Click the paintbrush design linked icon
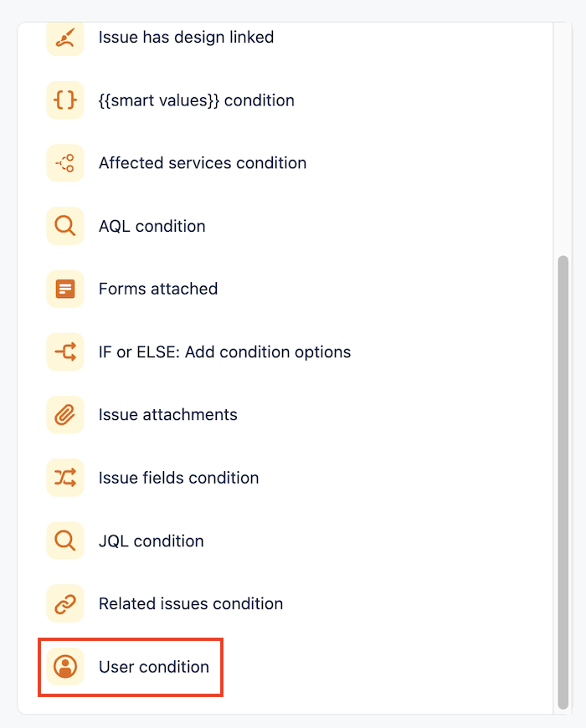586x728 pixels. pos(65,38)
